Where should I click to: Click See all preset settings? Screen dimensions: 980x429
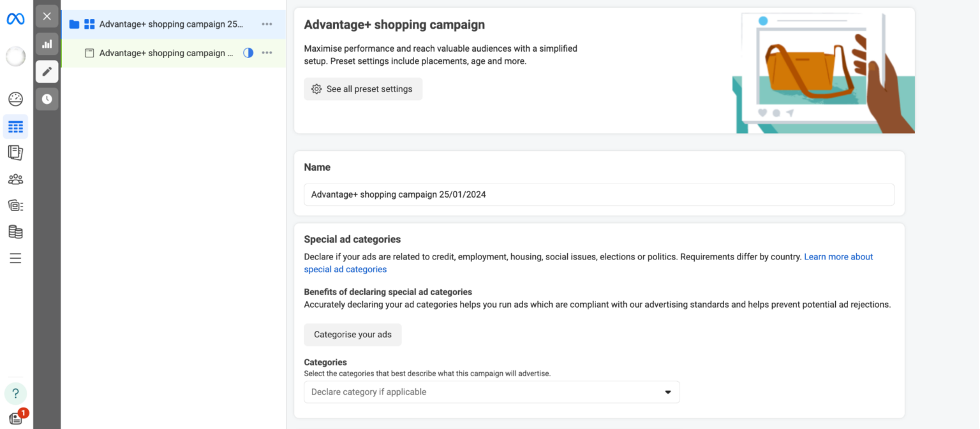coord(362,89)
